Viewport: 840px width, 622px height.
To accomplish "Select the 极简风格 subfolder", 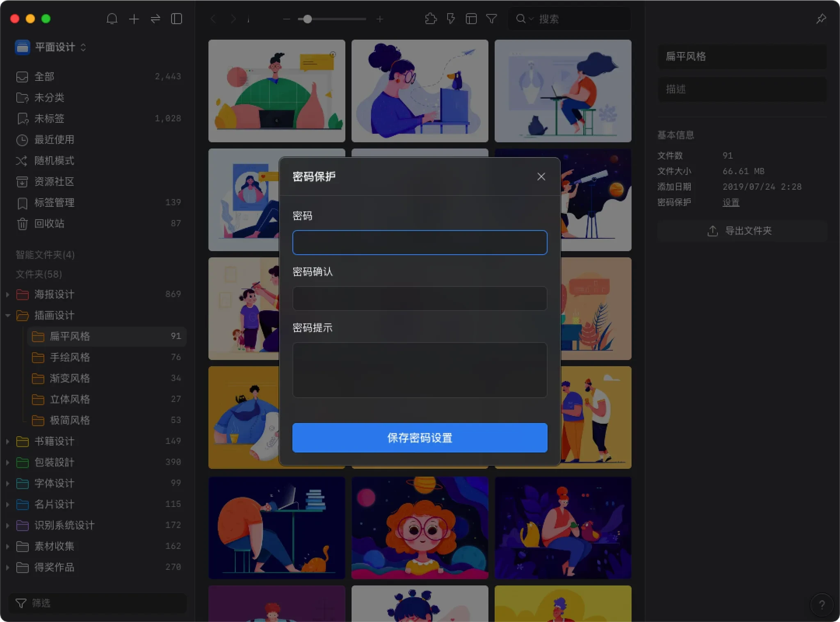I will tap(107, 420).
